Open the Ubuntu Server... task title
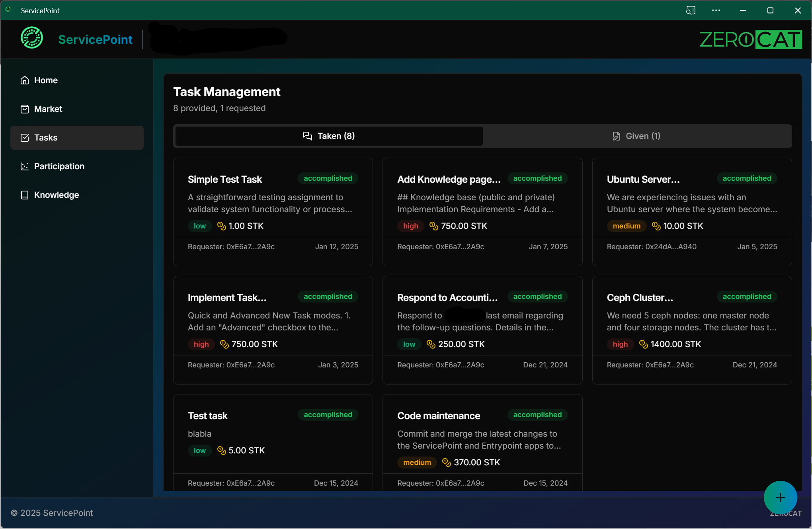This screenshot has height=529, width=812. (643, 180)
